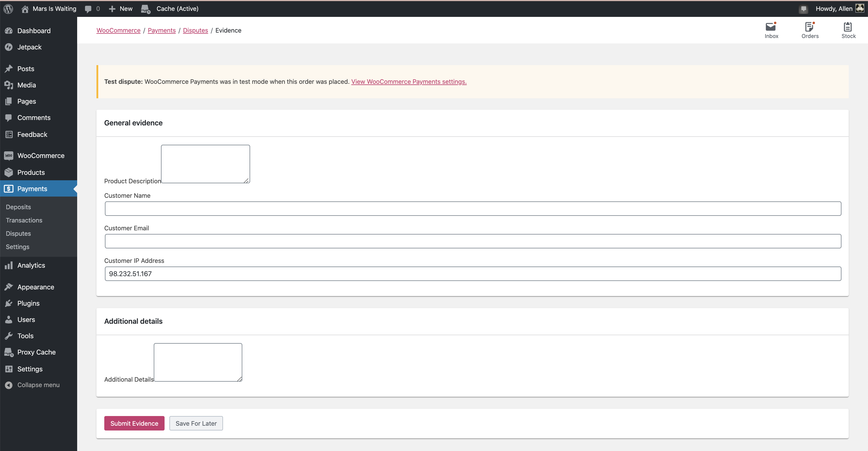Click Save For Later

pos(196,423)
